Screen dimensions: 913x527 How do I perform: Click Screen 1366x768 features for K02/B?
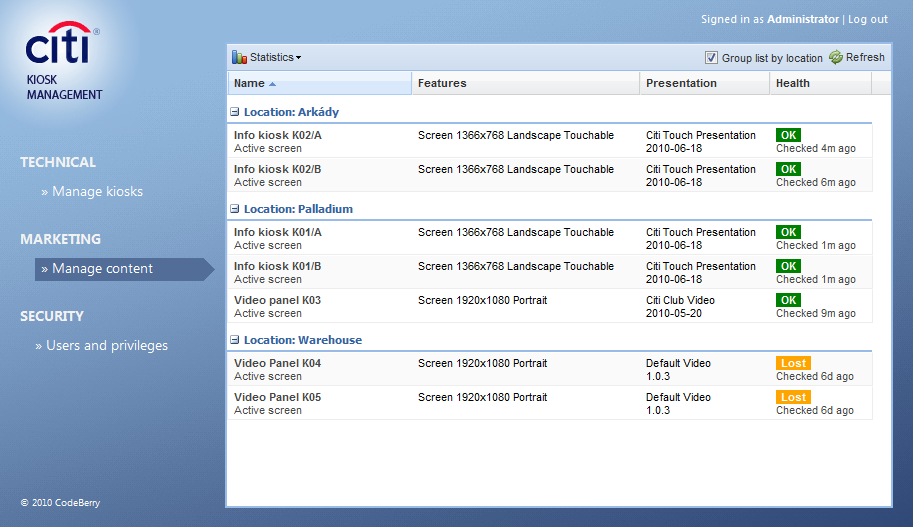click(516, 169)
